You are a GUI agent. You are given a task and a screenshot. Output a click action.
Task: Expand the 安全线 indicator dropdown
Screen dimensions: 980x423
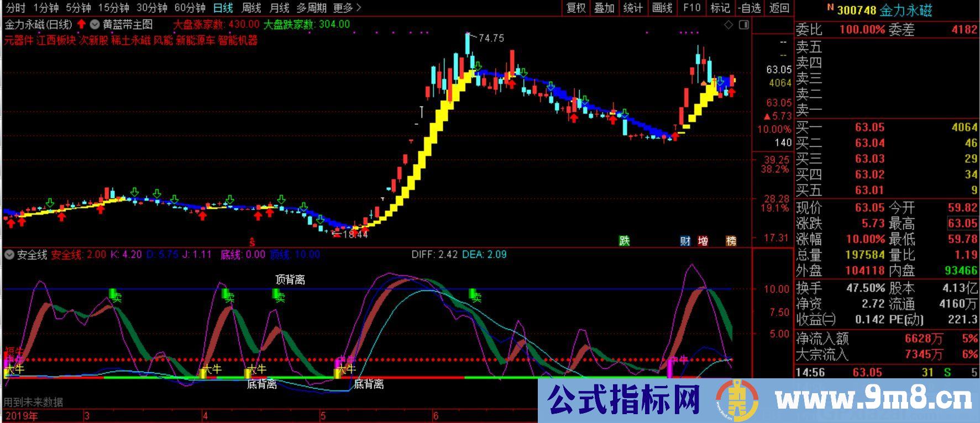pyautogui.click(x=9, y=255)
